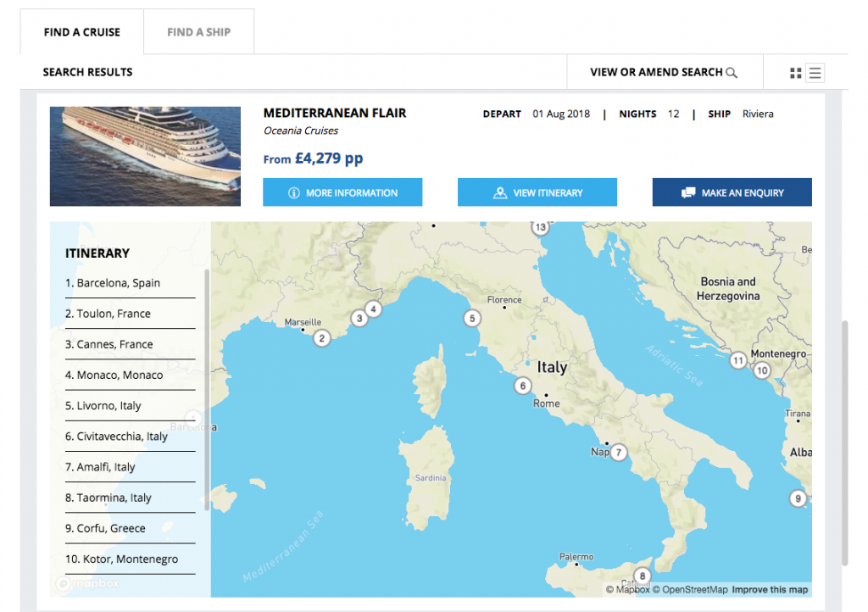Image resolution: width=868 pixels, height=612 pixels.
Task: Open the cruise ship thumbnail image
Action: click(145, 157)
